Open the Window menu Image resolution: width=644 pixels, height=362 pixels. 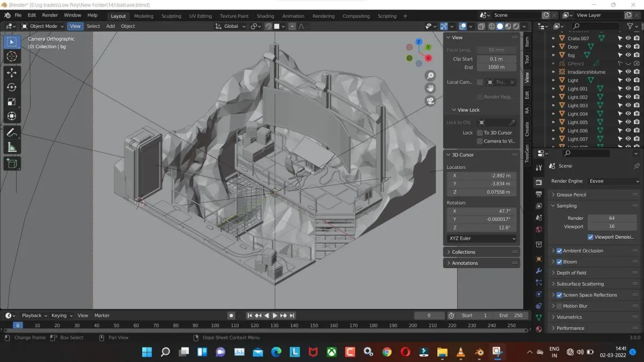pyautogui.click(x=72, y=16)
